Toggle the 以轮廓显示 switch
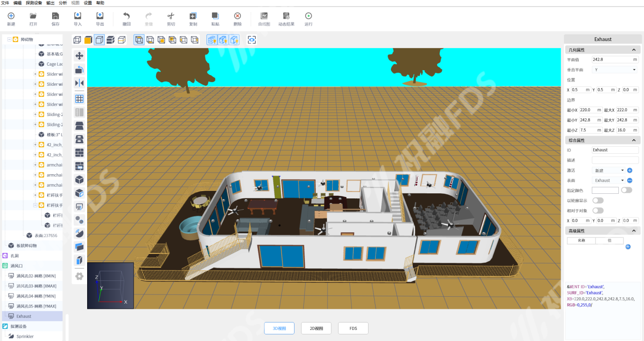 (x=598, y=200)
